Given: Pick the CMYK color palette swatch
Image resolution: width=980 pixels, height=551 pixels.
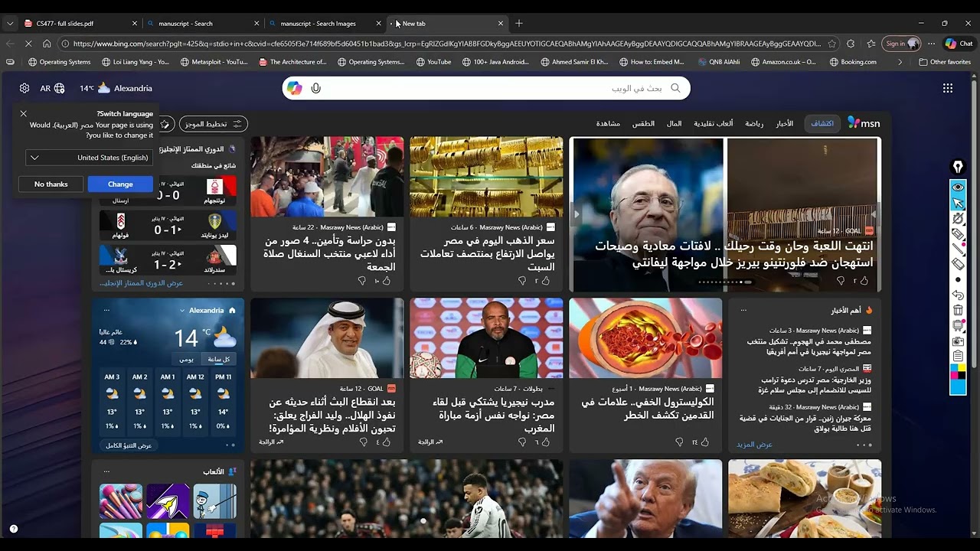Looking at the screenshot, I should [x=958, y=372].
